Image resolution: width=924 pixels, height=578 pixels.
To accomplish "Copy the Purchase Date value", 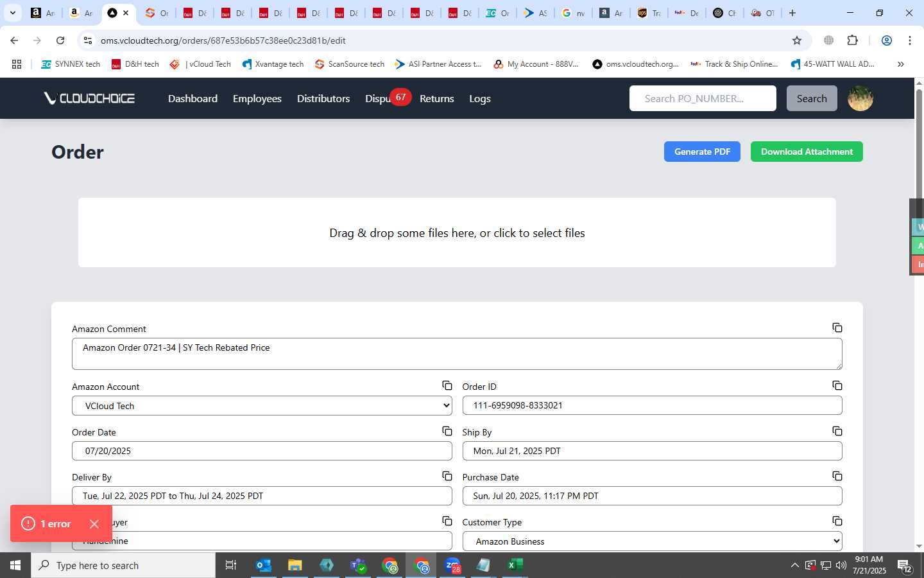I will (x=837, y=476).
